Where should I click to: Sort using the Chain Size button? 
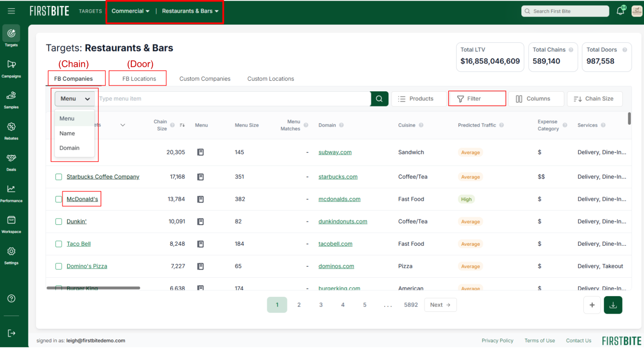point(594,99)
